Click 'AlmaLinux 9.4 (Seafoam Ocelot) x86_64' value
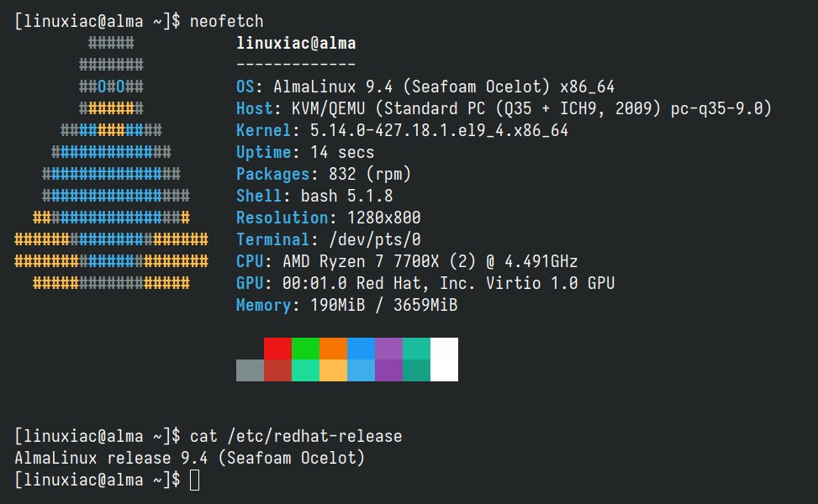 pyautogui.click(x=444, y=87)
